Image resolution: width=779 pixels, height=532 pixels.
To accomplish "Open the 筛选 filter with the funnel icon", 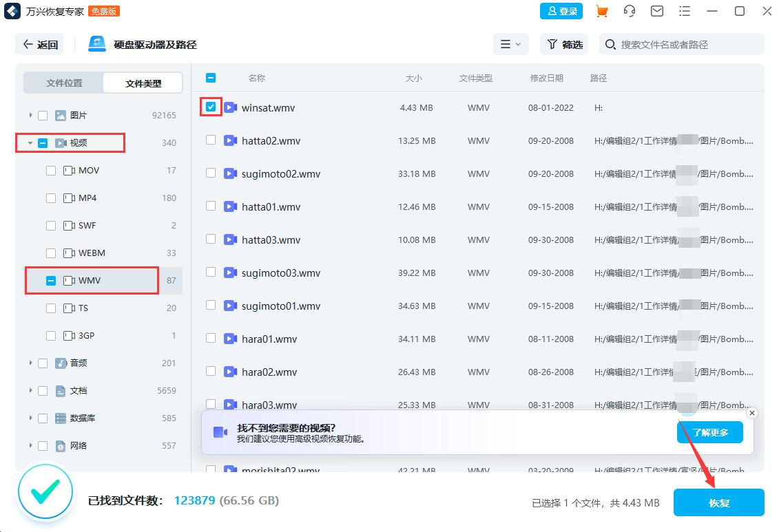I will click(x=563, y=44).
